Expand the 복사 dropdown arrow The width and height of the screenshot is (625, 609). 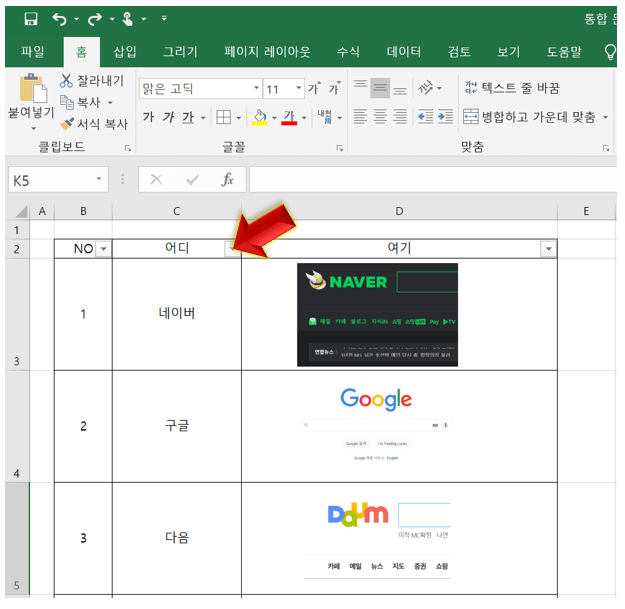point(110,103)
